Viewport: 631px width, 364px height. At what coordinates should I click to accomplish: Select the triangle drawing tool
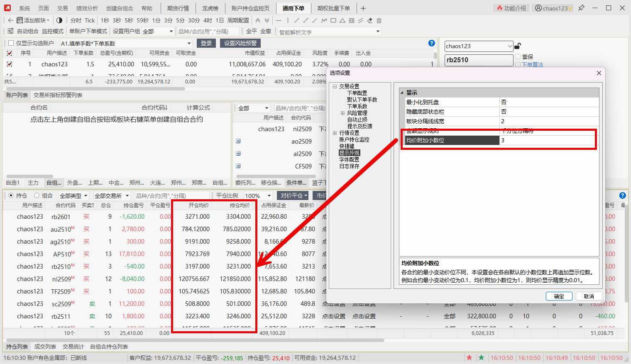tap(342, 20)
